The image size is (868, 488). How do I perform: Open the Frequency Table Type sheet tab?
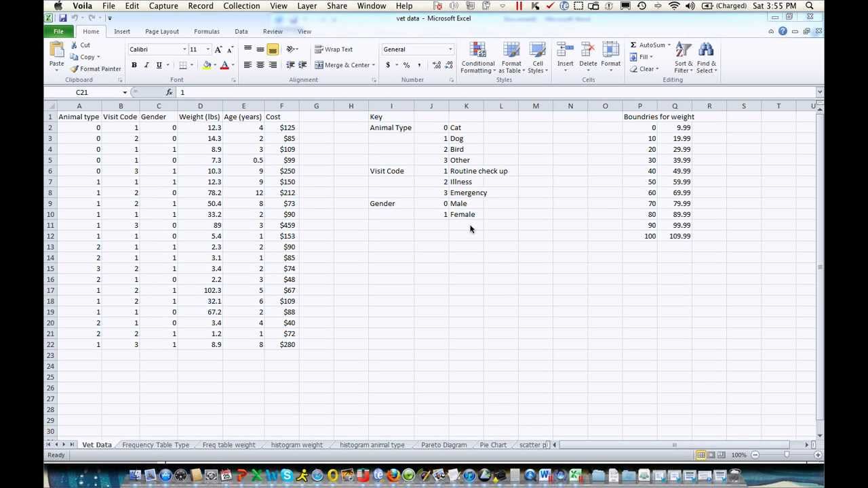156,445
